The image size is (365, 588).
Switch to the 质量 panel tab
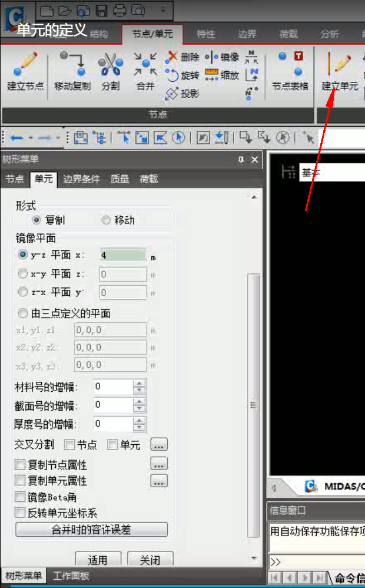click(120, 179)
